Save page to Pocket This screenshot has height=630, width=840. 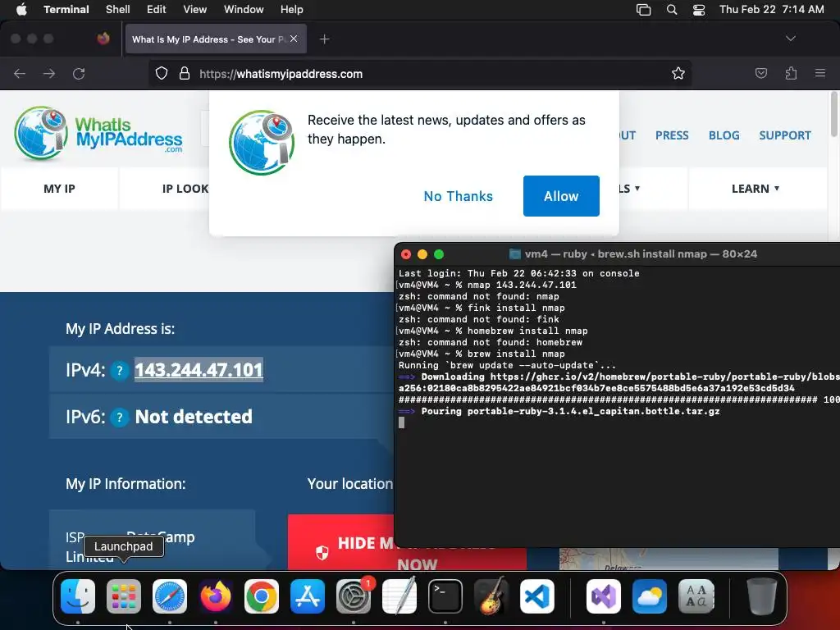pyautogui.click(x=760, y=73)
